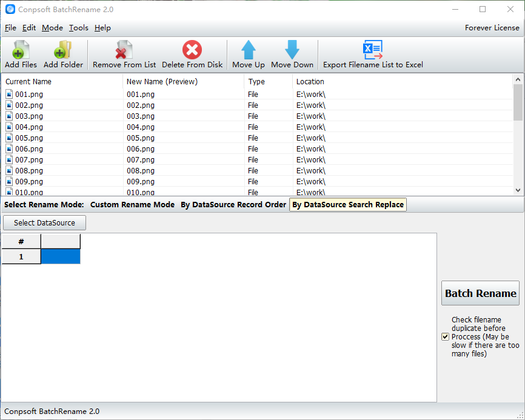Click the file icon beside 009.png

coord(9,181)
